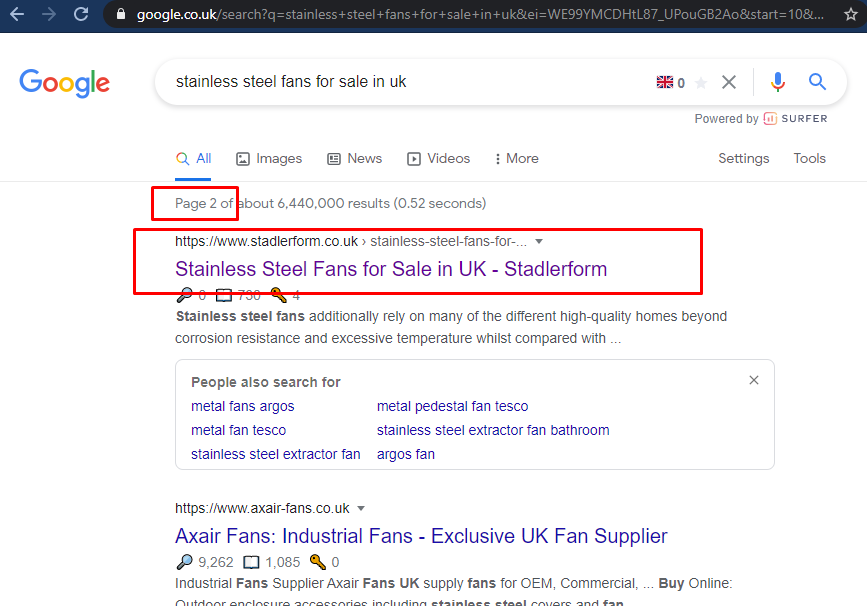The width and height of the screenshot is (867, 606).
Task: Click inside the Google search box
Action: point(400,82)
